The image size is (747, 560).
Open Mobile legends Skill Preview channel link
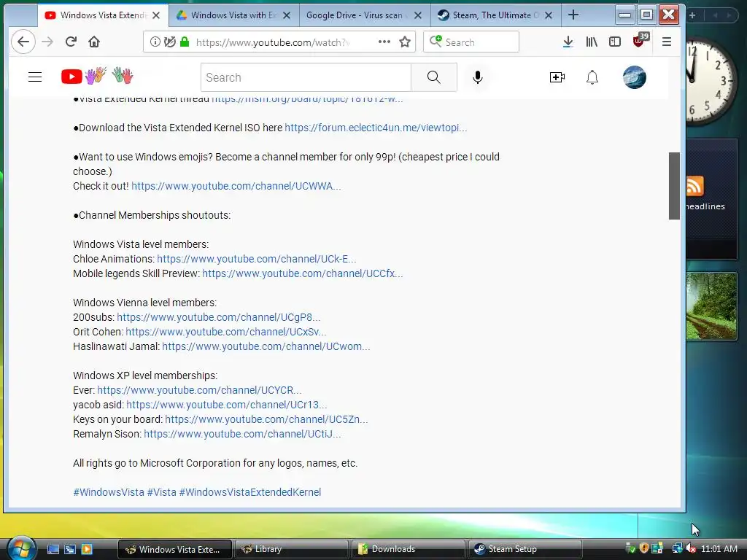tap(302, 274)
